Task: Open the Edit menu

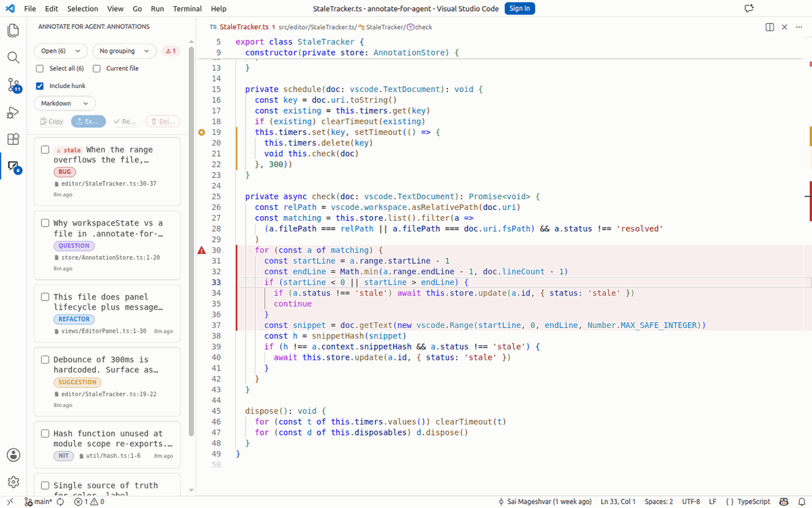Action: (x=51, y=9)
